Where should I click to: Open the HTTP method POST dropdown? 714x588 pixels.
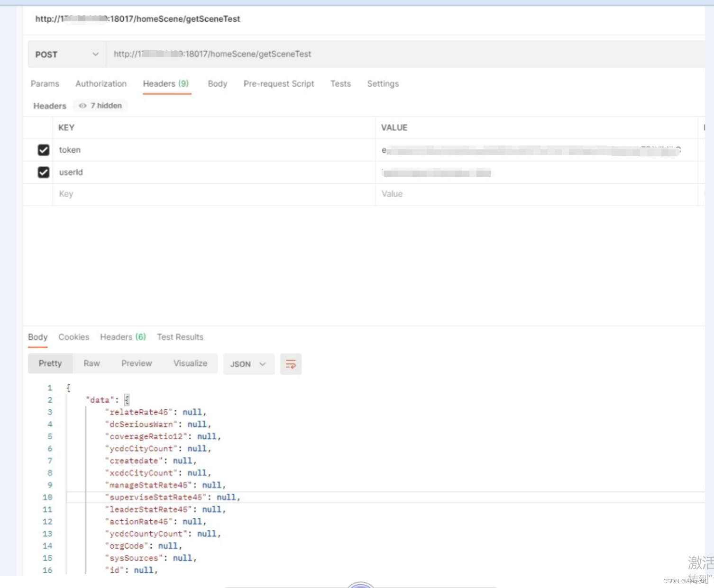[x=67, y=54]
